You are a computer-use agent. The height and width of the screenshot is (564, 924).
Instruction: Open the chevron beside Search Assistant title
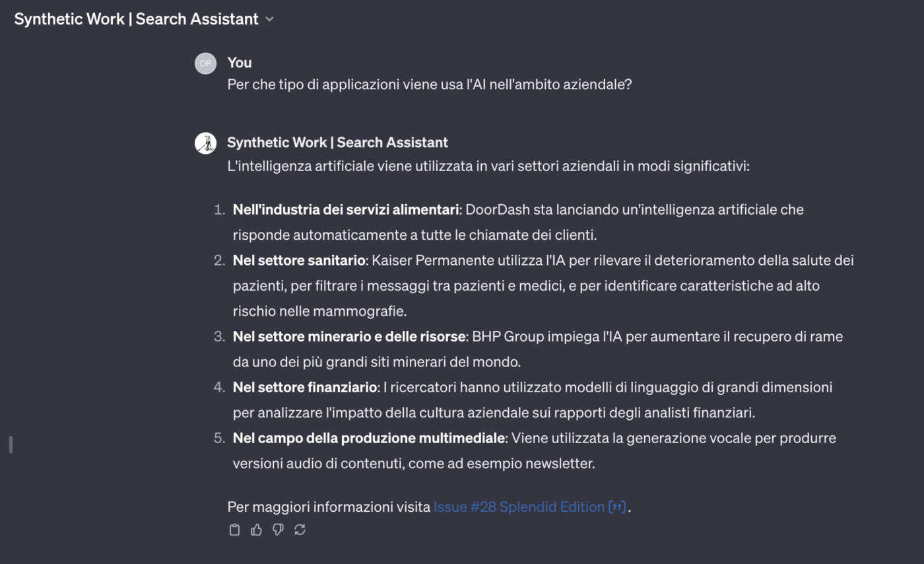click(x=269, y=19)
